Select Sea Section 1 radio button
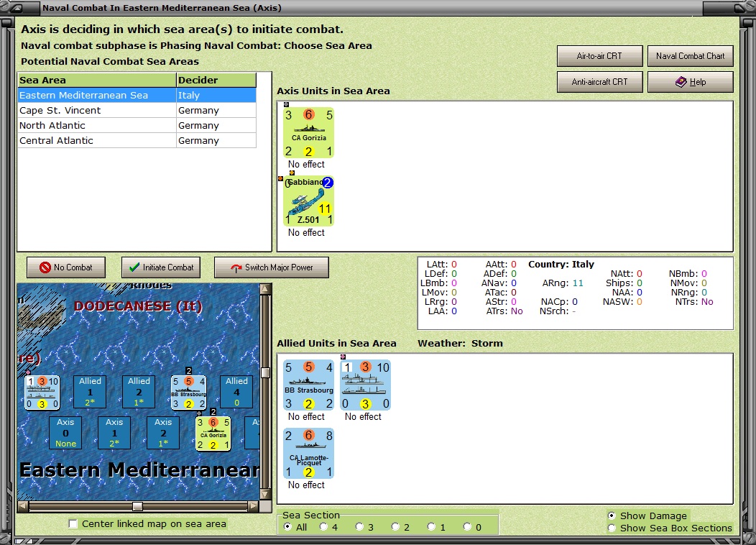Viewport: 756px width, 545px height. (x=431, y=527)
